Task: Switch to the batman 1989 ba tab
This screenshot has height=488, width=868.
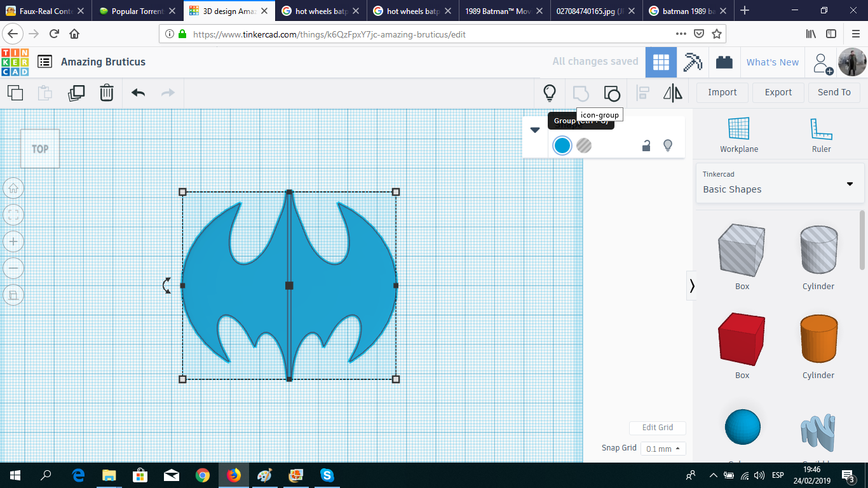Action: pyautogui.click(x=688, y=11)
